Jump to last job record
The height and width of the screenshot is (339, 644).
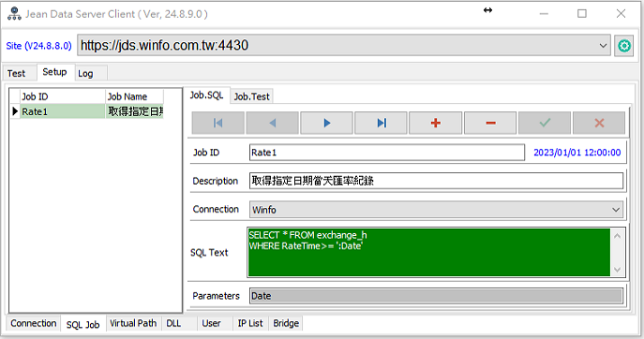point(382,123)
